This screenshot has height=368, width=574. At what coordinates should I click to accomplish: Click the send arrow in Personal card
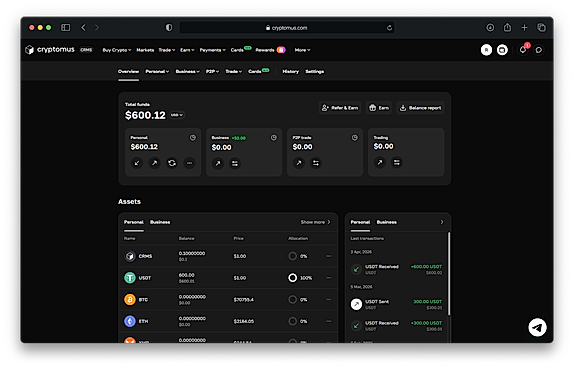pyautogui.click(x=154, y=163)
